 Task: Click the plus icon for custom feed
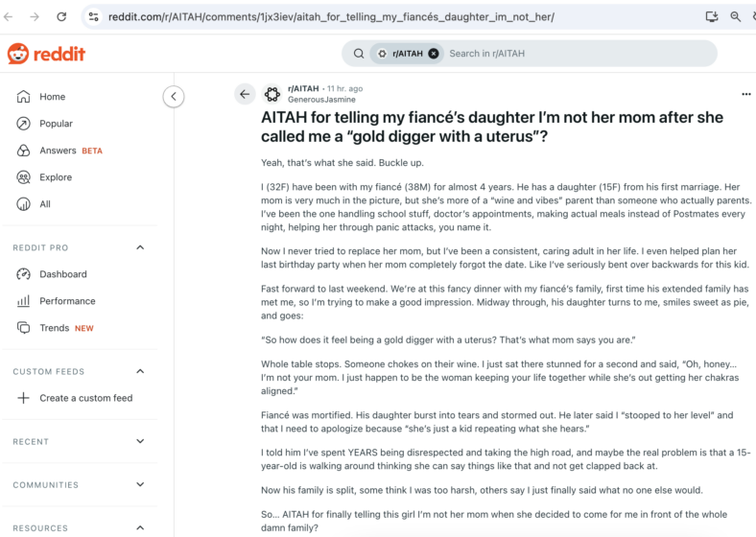pyautogui.click(x=23, y=398)
